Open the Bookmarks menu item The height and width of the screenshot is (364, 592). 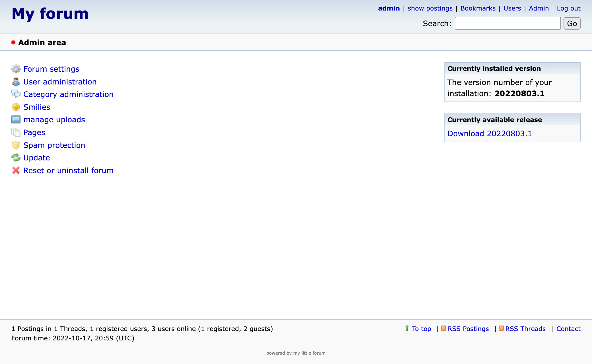[x=478, y=8]
